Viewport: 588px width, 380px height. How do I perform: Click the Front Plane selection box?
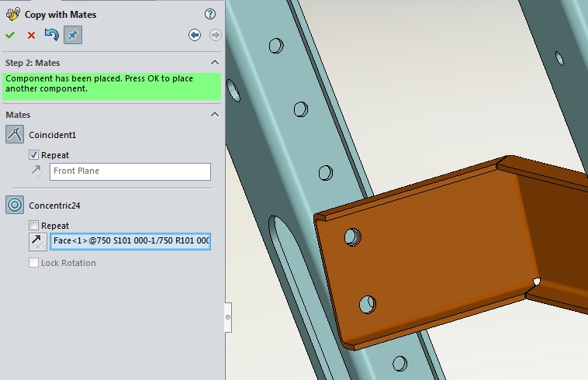point(130,171)
